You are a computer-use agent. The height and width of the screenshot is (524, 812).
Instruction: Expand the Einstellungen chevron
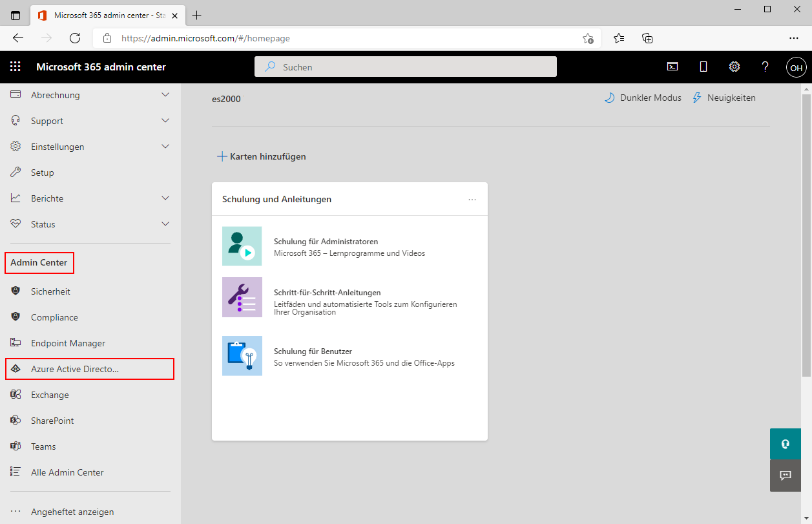(x=165, y=147)
